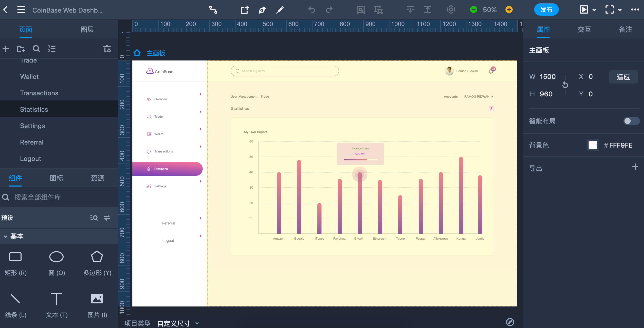Add a new page with plus icon
The width and height of the screenshot is (644, 328).
[6, 49]
